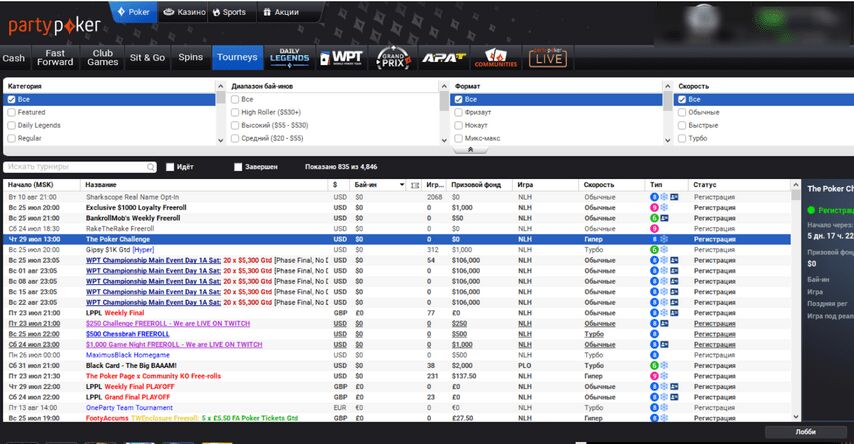Check High Roller ($530+) buy-in filter

pos(235,112)
